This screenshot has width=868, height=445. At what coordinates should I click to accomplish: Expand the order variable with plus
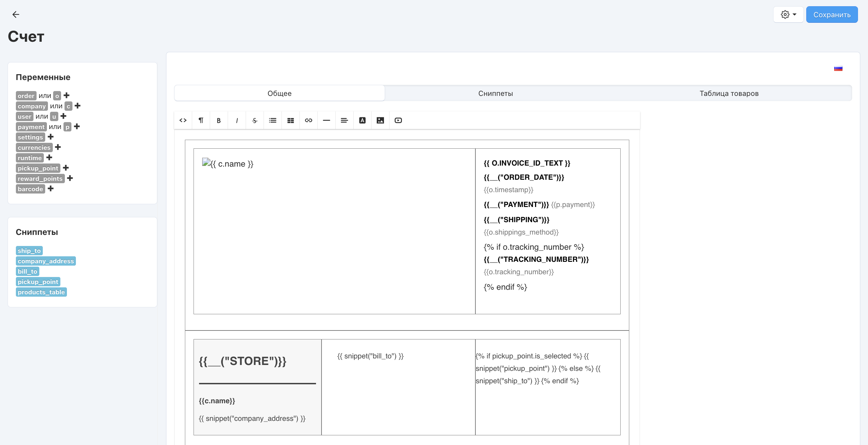coord(67,96)
